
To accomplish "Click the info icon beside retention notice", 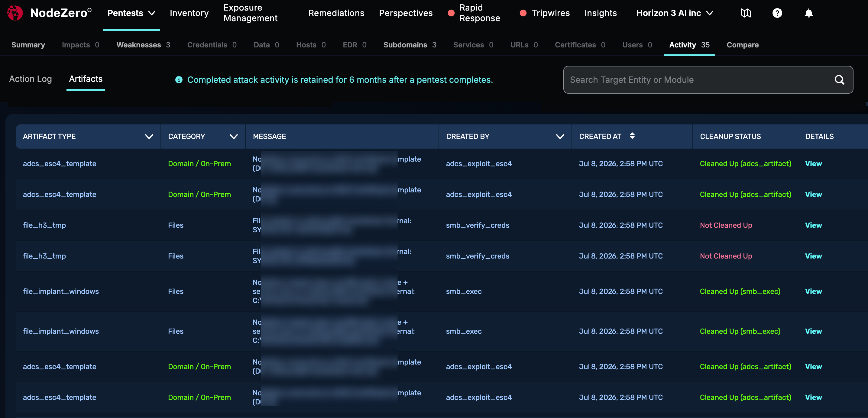I will click(179, 80).
